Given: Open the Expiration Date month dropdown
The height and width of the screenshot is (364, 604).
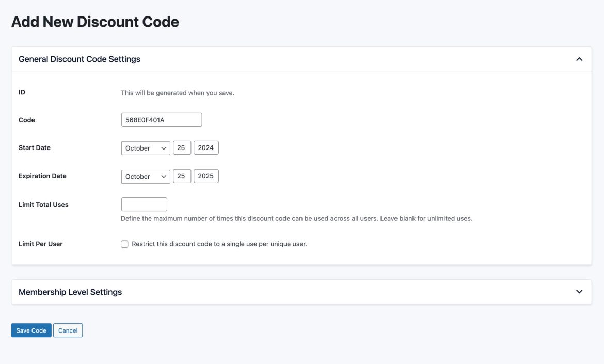Looking at the screenshot, I should click(145, 176).
